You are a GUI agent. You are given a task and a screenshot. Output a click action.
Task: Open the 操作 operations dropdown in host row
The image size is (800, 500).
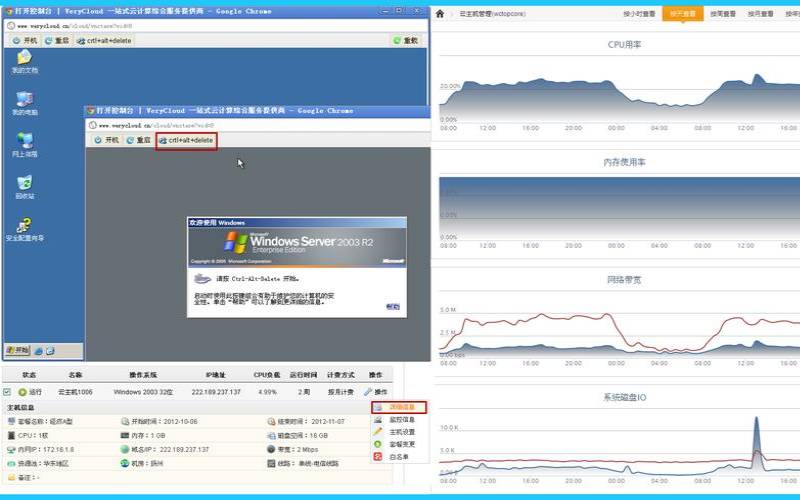coord(376,392)
